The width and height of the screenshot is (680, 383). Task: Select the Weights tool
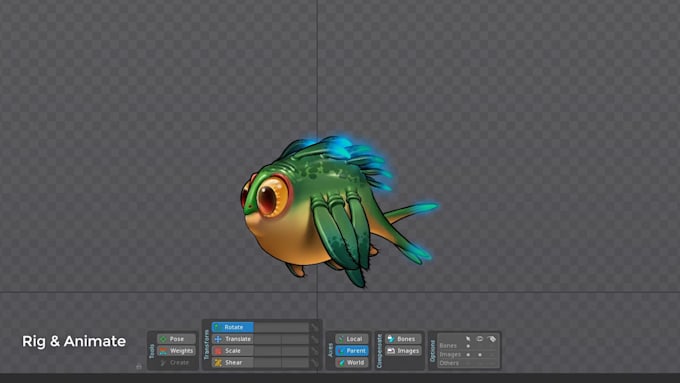tap(176, 350)
